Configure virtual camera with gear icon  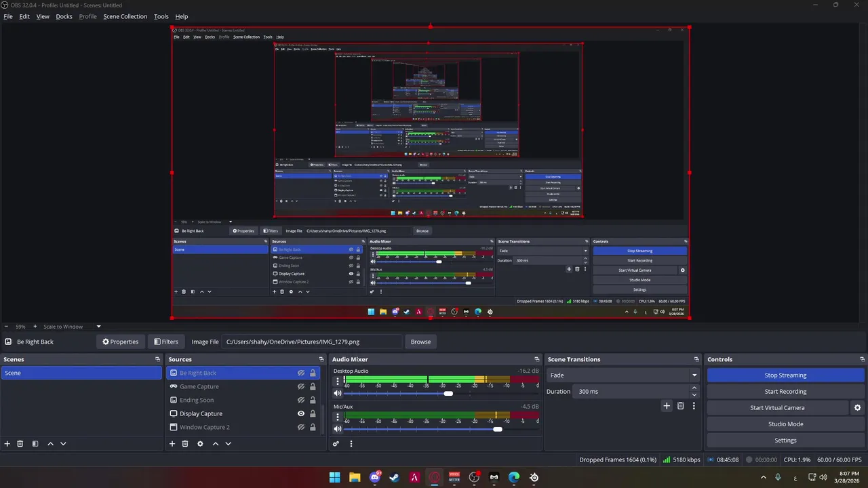point(857,408)
